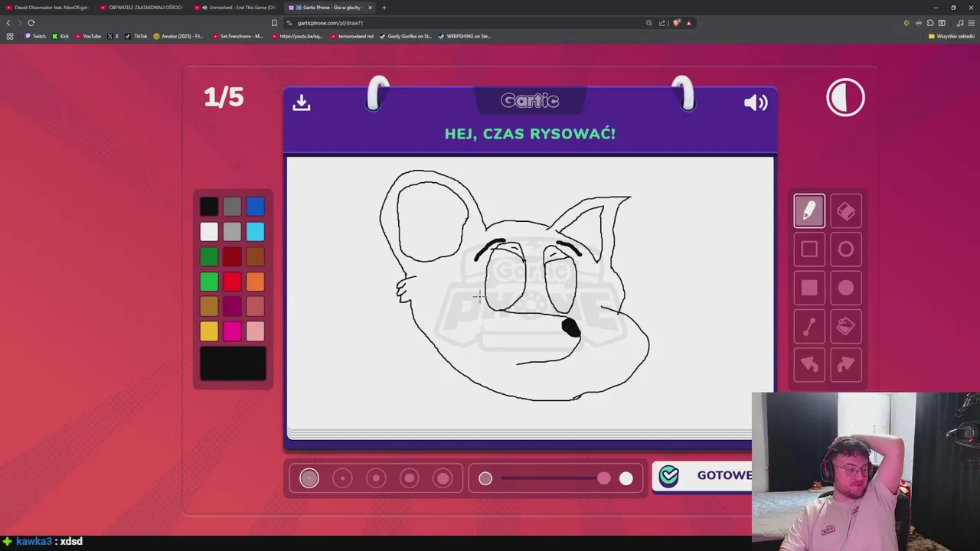Pick the blue color swatch

click(256, 207)
